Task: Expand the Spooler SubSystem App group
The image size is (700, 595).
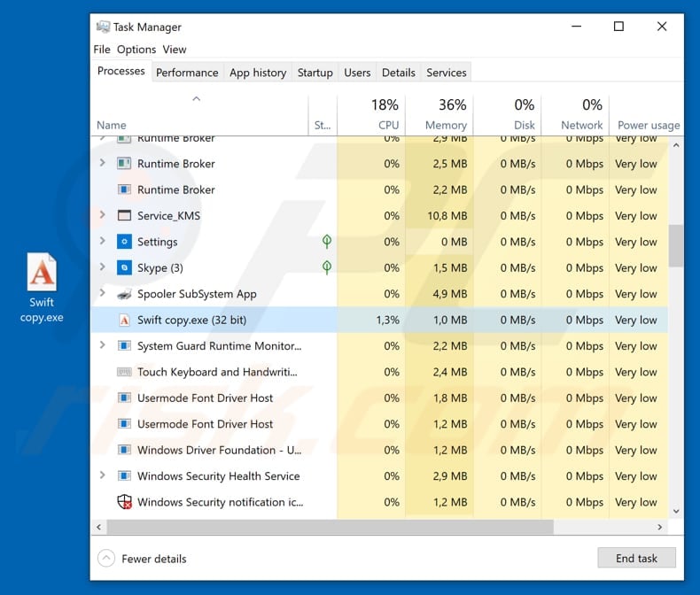Action: point(102,293)
